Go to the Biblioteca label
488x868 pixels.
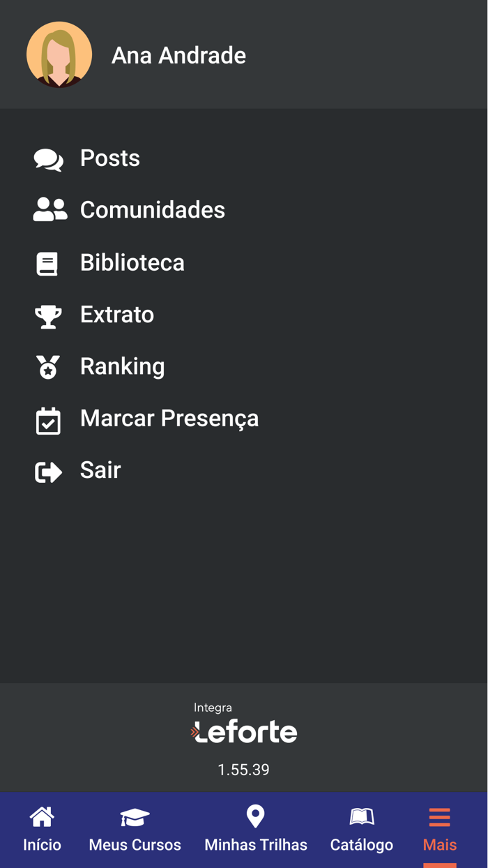click(x=132, y=263)
